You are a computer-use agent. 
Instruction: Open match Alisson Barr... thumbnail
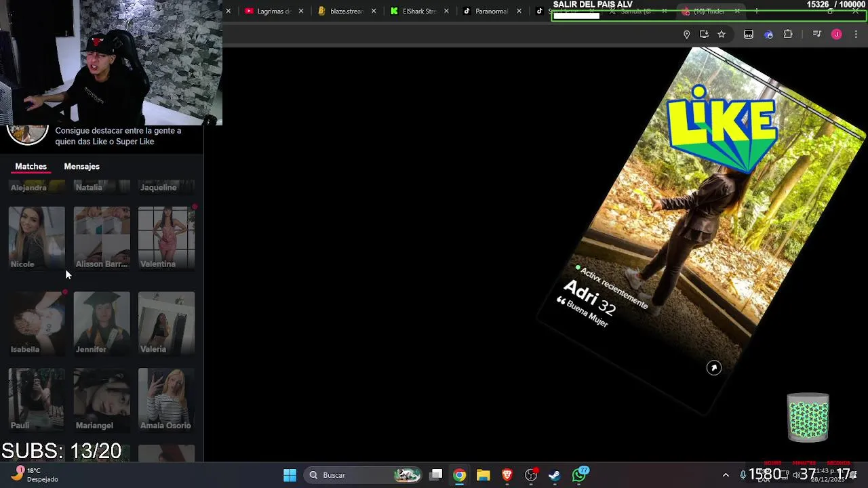tap(102, 238)
